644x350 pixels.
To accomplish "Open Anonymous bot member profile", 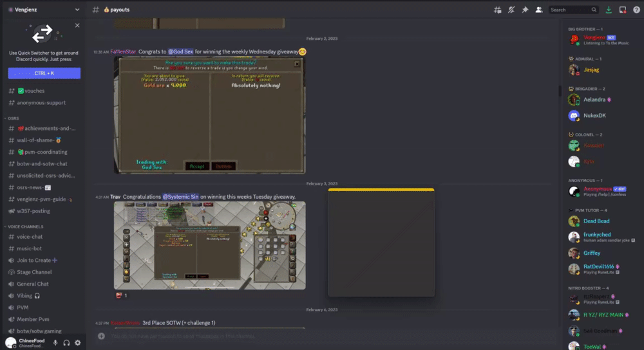I will (x=601, y=191).
